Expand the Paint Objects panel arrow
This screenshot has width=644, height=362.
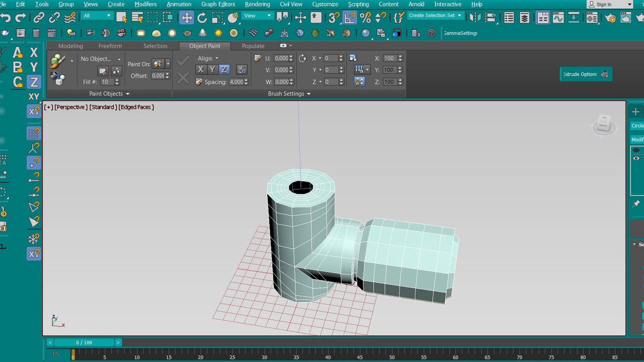(x=128, y=94)
